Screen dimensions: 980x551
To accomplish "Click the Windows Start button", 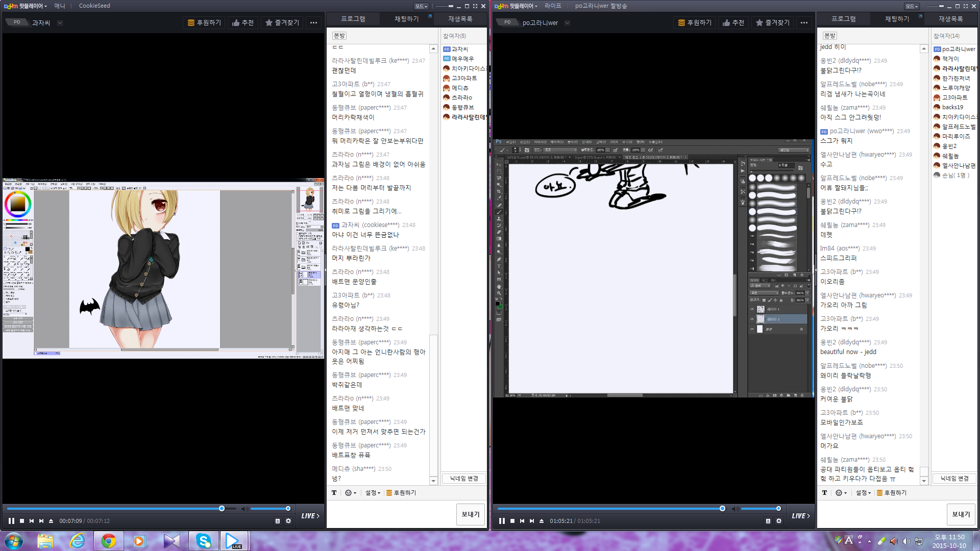I will tap(14, 541).
